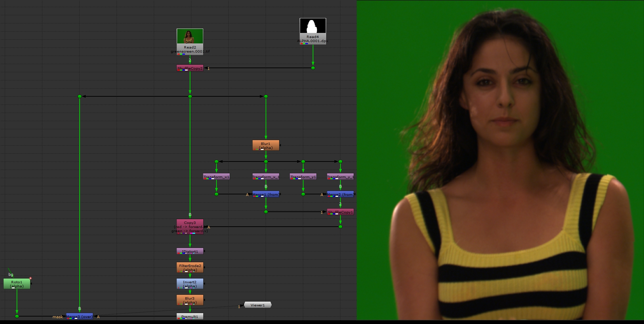This screenshot has height=324, width=644.
Task: Click the Dot node below Read4
Action: [313, 68]
